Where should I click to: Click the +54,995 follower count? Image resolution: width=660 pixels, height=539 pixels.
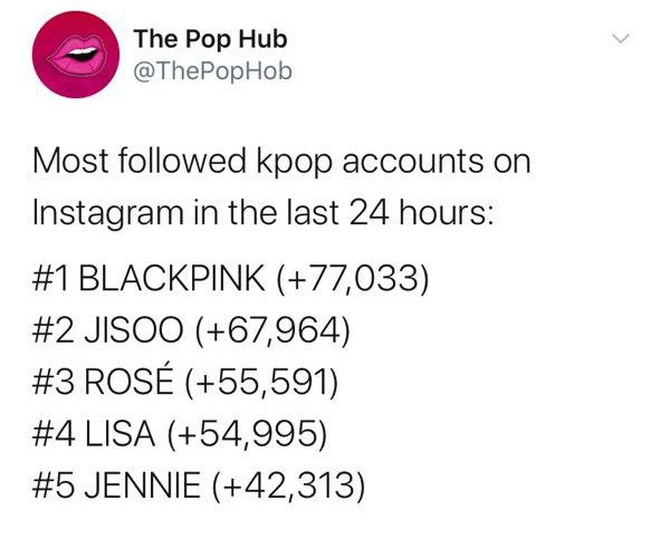pyautogui.click(x=247, y=434)
